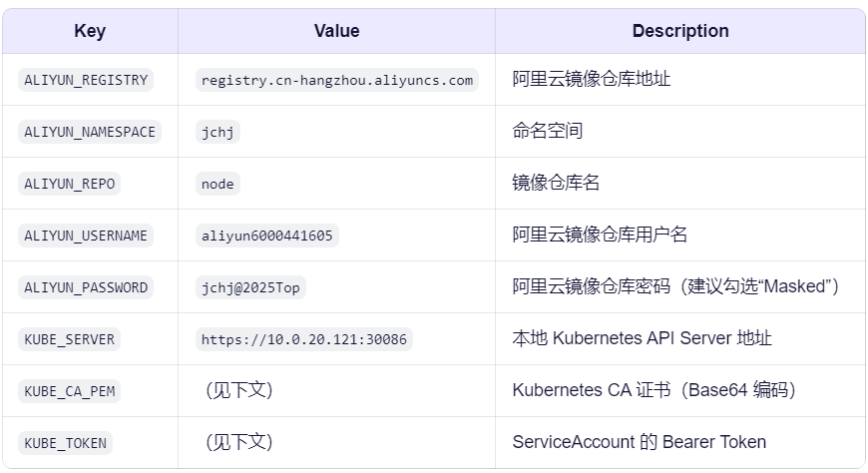Select the ALIYUN_REGISTRY key chip

coord(86,80)
